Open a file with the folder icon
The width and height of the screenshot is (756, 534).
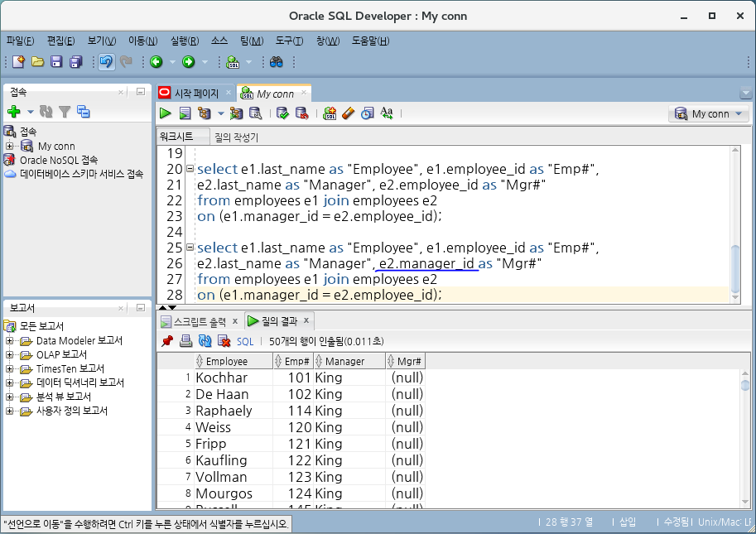point(37,62)
